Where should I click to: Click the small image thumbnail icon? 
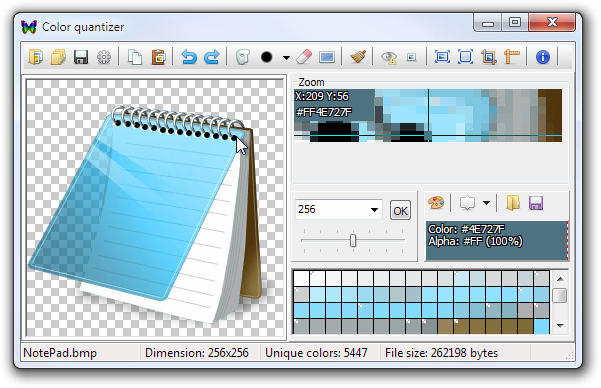point(411,57)
